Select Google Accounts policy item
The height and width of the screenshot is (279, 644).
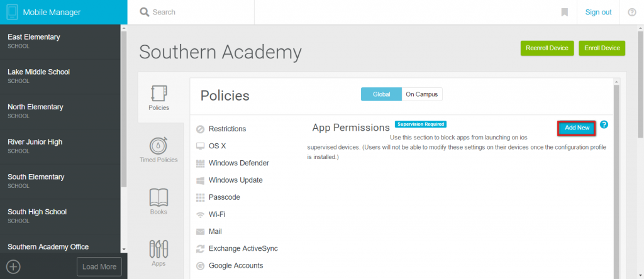(236, 265)
